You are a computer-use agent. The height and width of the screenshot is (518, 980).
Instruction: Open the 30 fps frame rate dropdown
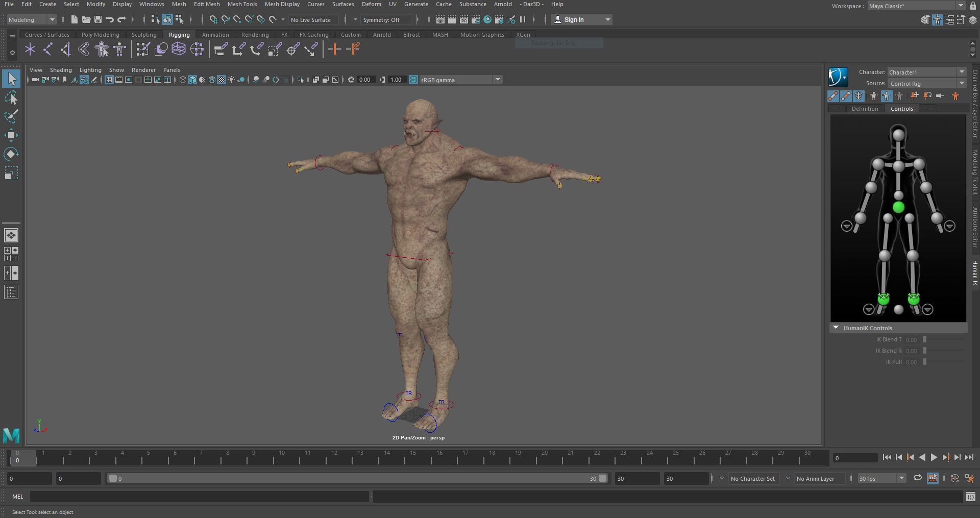tap(882, 478)
